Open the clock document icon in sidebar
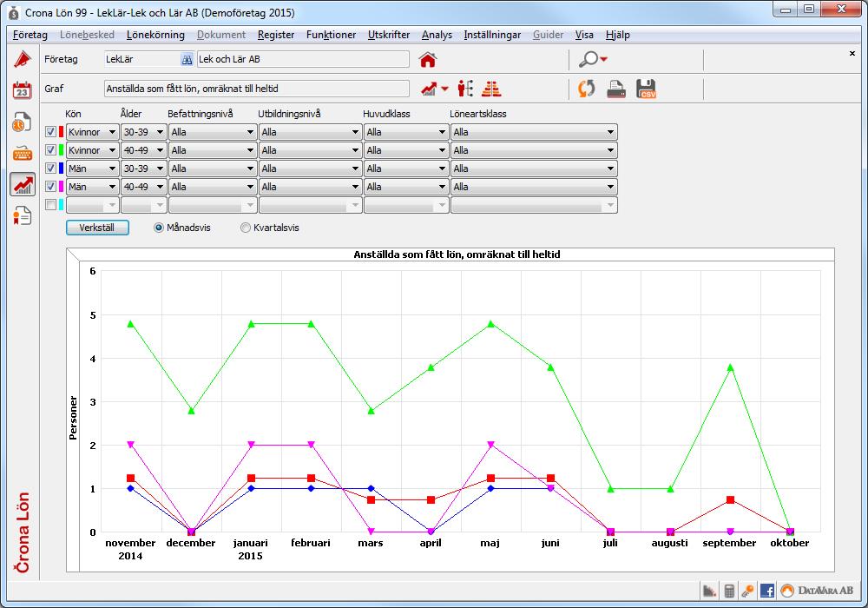The width and height of the screenshot is (868, 608). (23, 122)
